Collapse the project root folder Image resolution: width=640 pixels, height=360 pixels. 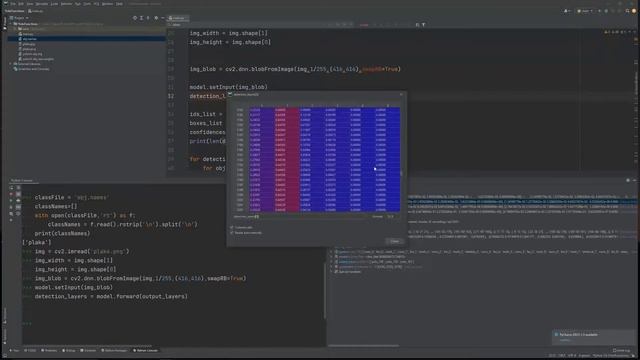pos(11,24)
